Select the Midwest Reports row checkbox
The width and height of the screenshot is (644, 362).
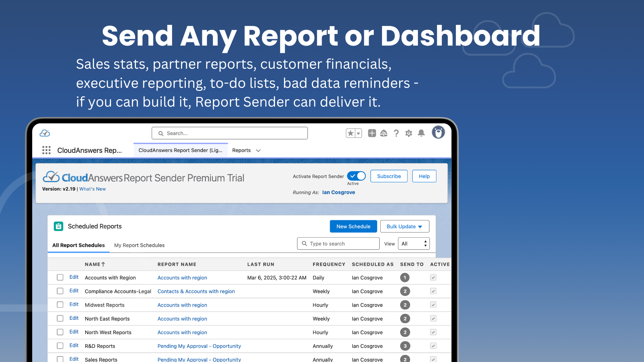60,305
